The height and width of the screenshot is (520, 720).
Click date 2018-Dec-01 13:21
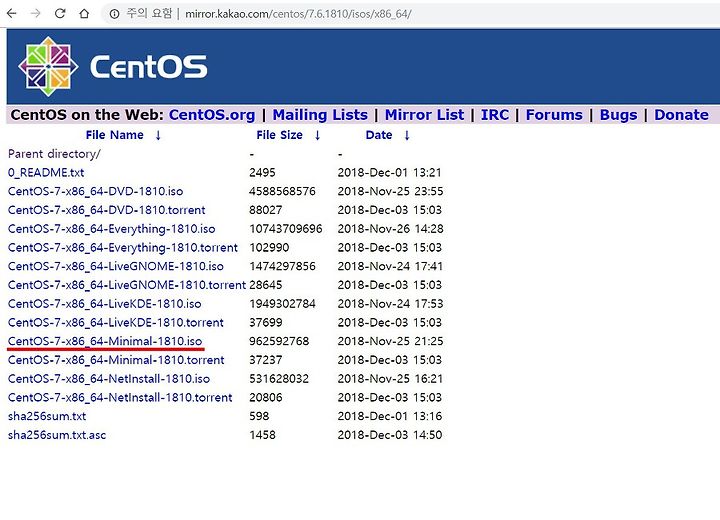click(x=389, y=173)
